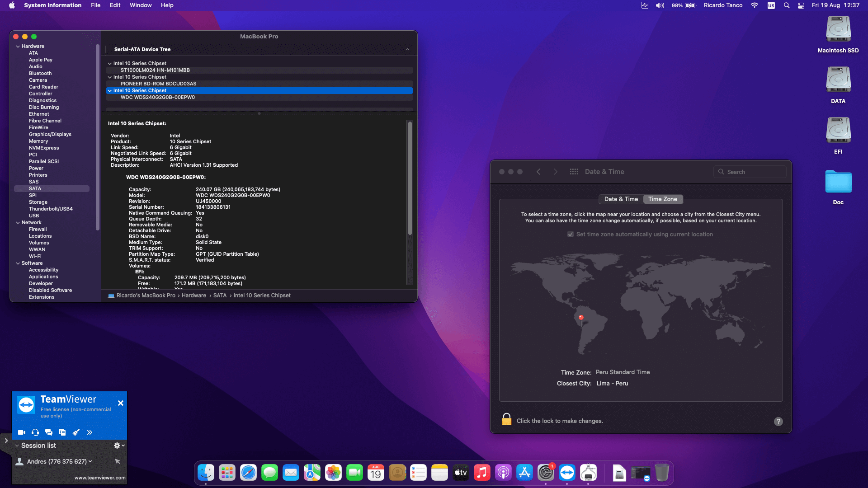868x488 pixels.
Task: Open TeamViewer file transfer icon
Action: pyautogui.click(x=62, y=432)
